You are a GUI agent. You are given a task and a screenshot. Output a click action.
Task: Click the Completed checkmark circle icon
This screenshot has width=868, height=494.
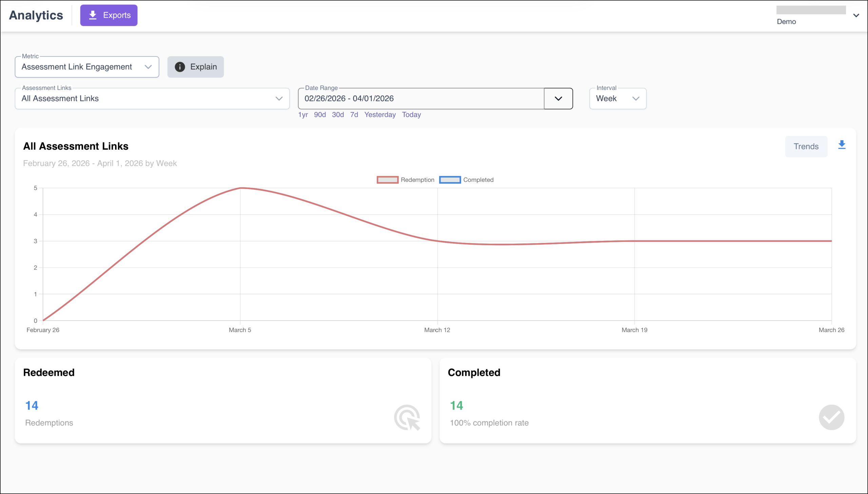(831, 417)
